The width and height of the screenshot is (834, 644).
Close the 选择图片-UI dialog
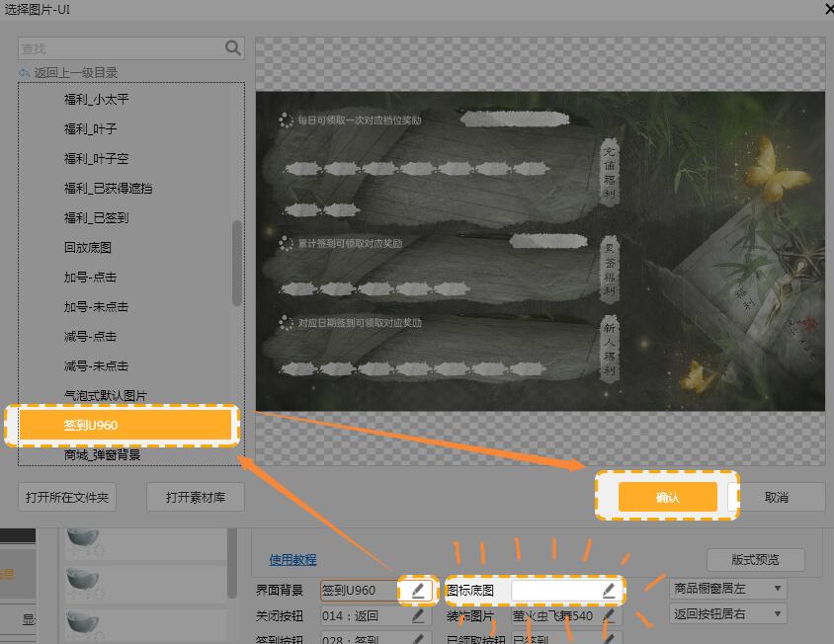pyautogui.click(x=826, y=8)
